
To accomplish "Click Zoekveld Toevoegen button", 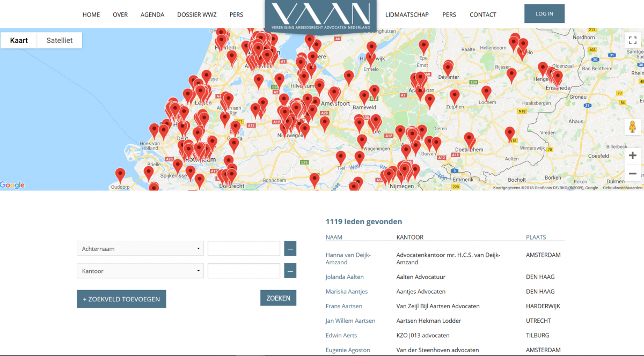I will [121, 299].
